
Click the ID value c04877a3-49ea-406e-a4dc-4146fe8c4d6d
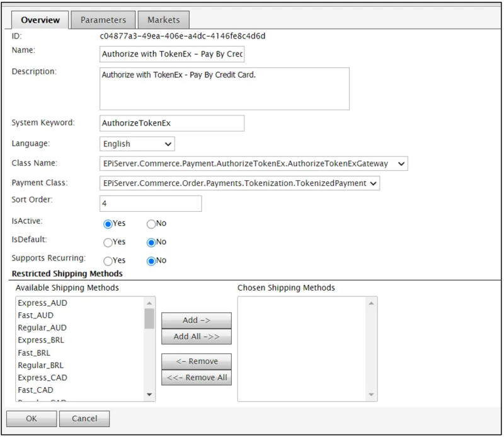[183, 36]
